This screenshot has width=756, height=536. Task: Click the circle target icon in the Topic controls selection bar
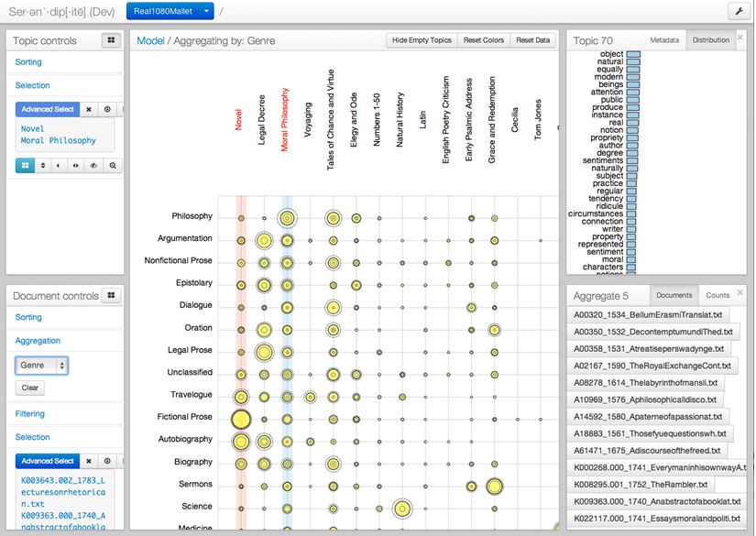tap(107, 109)
